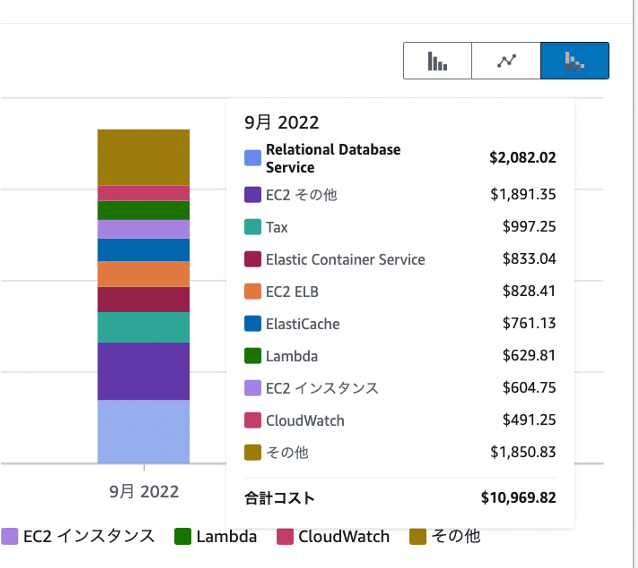This screenshot has height=568, width=638.
Task: Click the maroon Elastic Container Service bar segment
Action: tap(143, 299)
